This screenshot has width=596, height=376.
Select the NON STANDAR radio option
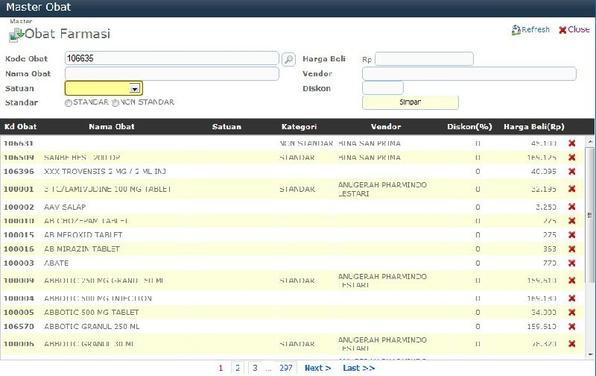[x=116, y=103]
